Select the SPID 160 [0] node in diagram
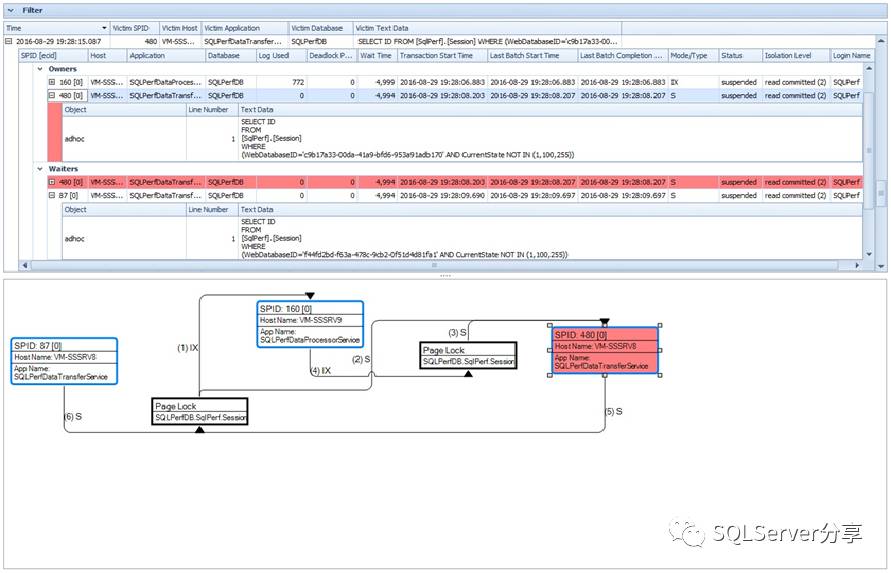Image resolution: width=891 pixels, height=573 pixels. 310,324
